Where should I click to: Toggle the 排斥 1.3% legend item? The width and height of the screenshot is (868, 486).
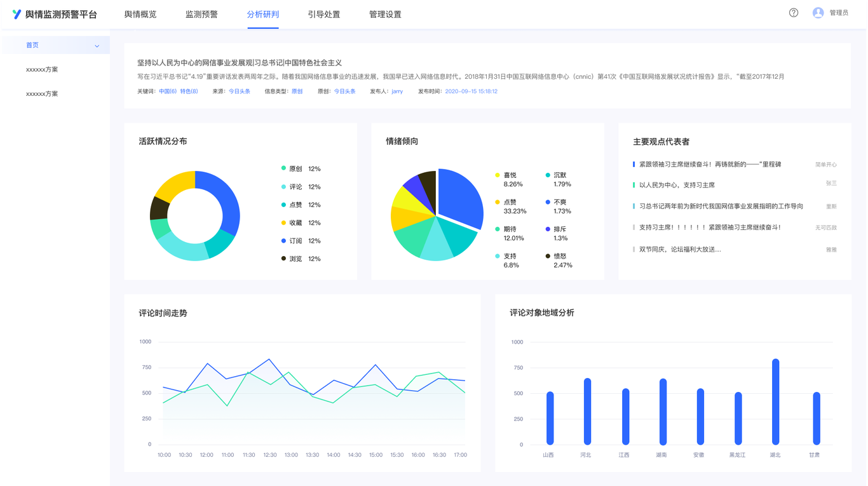point(557,233)
